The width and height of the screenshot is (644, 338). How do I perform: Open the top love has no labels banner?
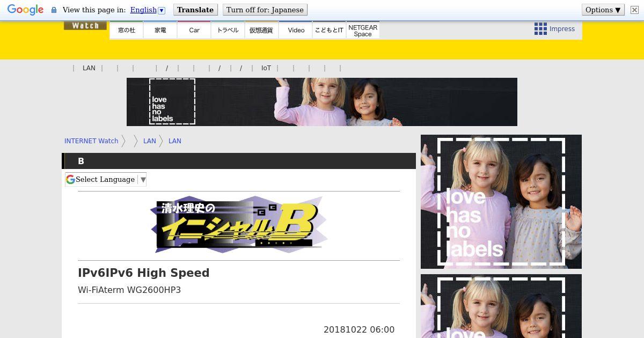[322, 102]
